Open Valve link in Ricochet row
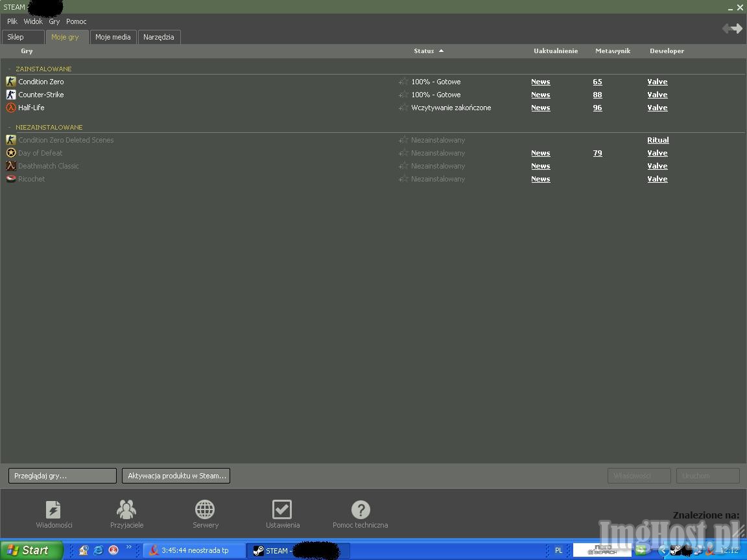The height and width of the screenshot is (560, 747). [657, 179]
